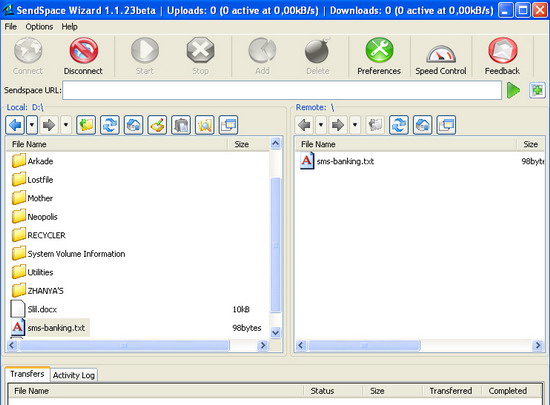Go up one folder in Local pane
This screenshot has width=550, height=405.
86,125
